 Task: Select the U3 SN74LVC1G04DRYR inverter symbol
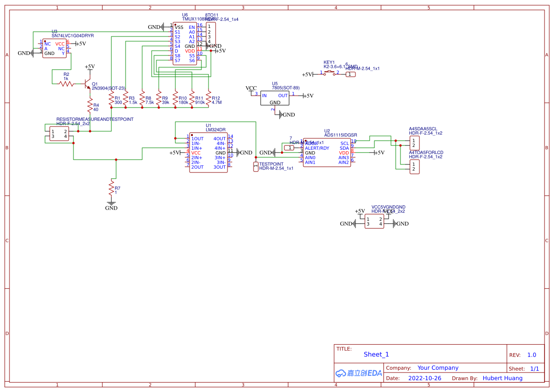click(54, 47)
